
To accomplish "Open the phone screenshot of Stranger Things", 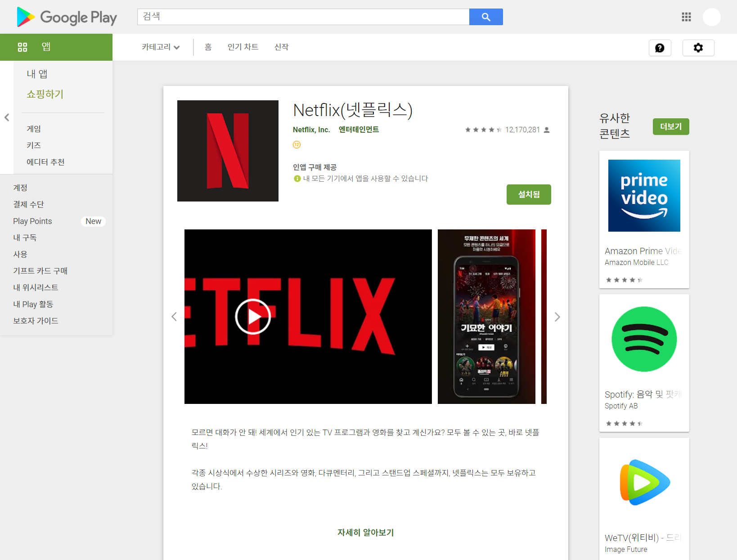I will click(x=486, y=317).
